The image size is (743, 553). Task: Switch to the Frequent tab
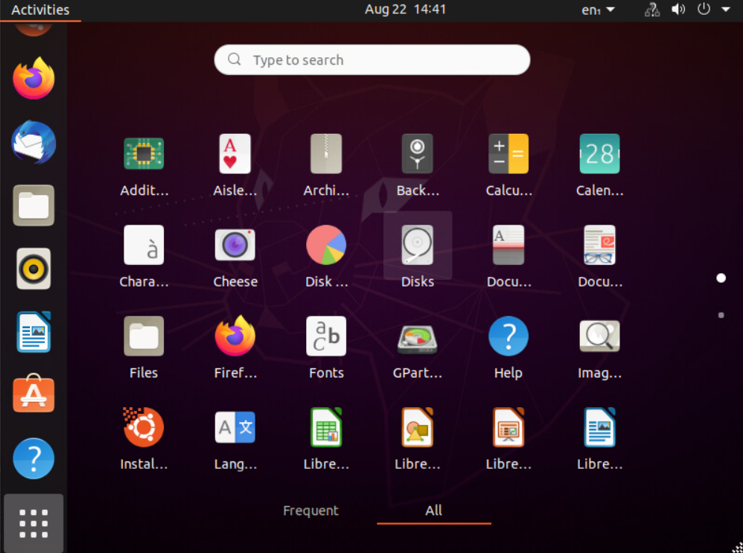pyautogui.click(x=310, y=510)
